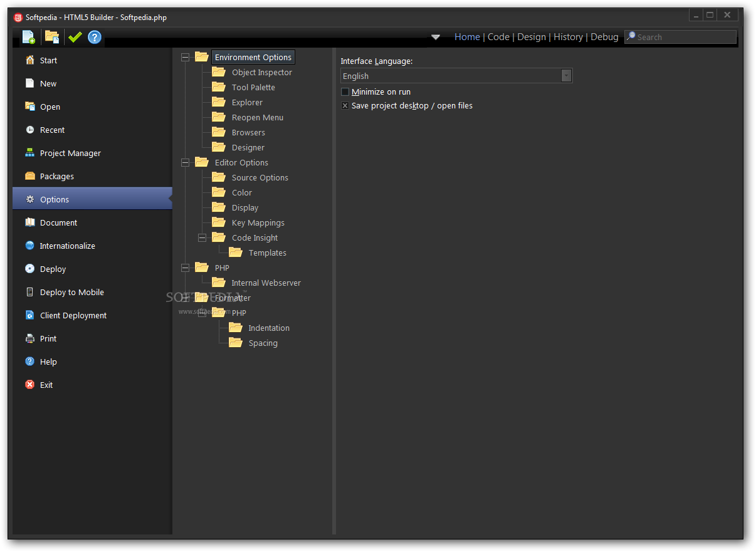756x552 pixels.
Task: Click the green checkmark toolbar icon
Action: pyautogui.click(x=75, y=37)
